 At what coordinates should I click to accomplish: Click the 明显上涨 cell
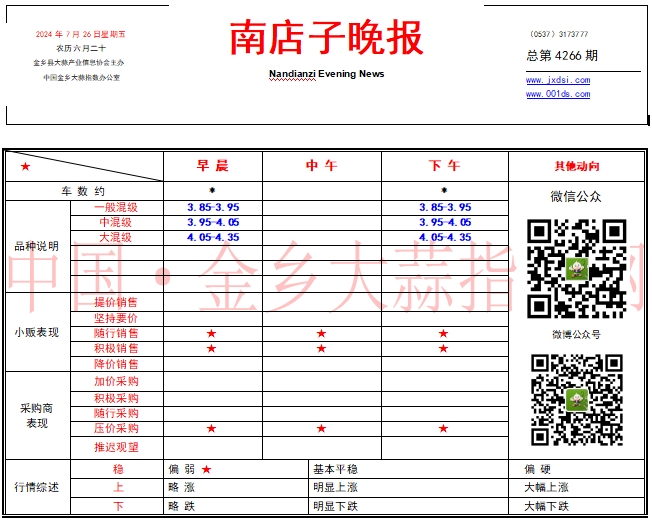[335, 487]
